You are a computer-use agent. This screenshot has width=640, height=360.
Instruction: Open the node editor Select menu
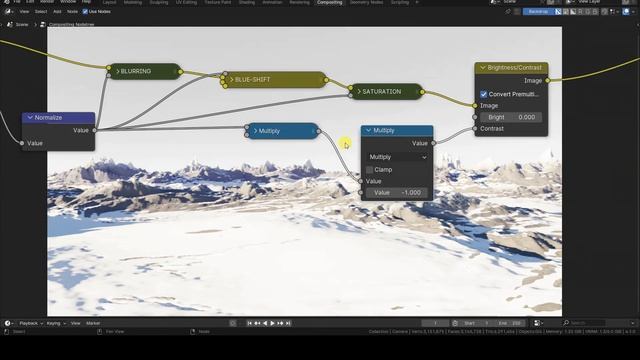point(41,12)
